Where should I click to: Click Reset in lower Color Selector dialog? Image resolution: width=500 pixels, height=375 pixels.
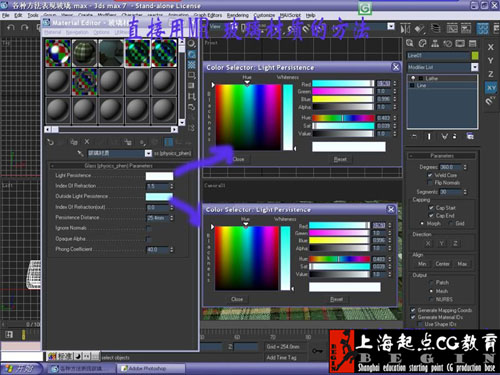(336, 299)
